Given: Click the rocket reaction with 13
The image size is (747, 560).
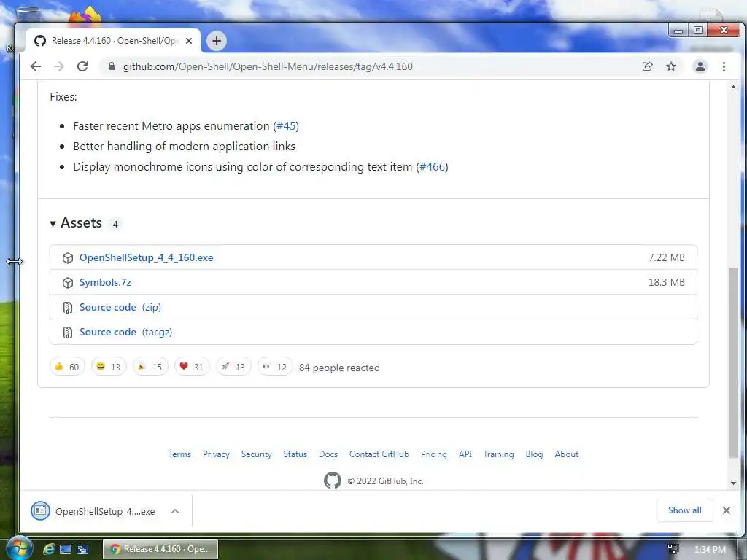Looking at the screenshot, I should click(233, 367).
